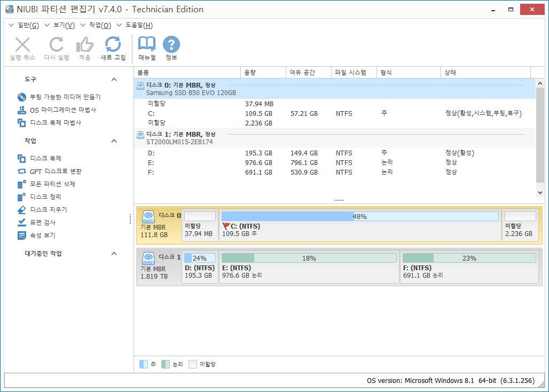Click 디스크 지우기 eraser icon

[22, 210]
